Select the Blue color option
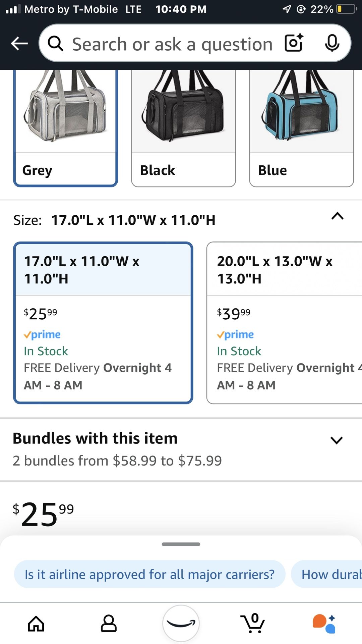This screenshot has height=644, width=362. pos(302,127)
